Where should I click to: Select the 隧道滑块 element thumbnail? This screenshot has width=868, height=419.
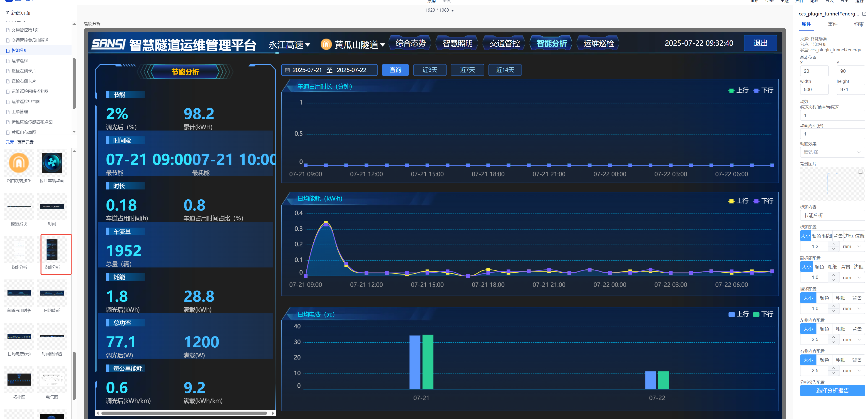point(19,206)
